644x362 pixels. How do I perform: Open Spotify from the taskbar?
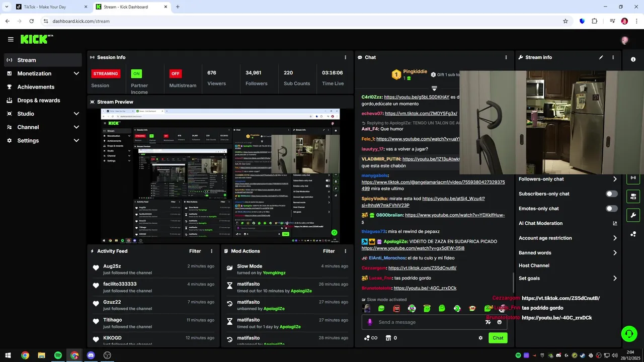click(58, 355)
